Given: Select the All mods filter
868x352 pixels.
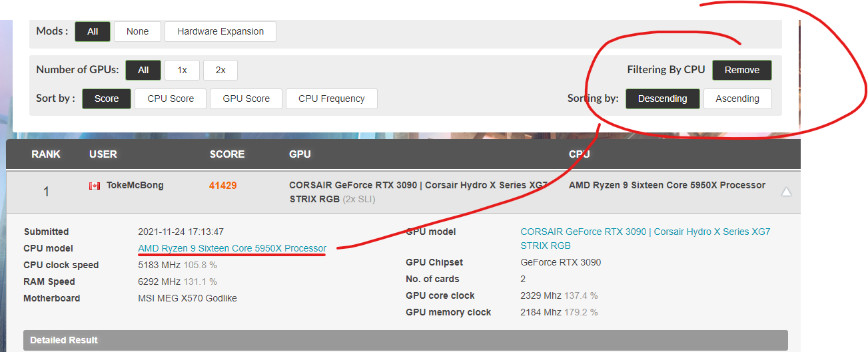Looking at the screenshot, I should [93, 31].
